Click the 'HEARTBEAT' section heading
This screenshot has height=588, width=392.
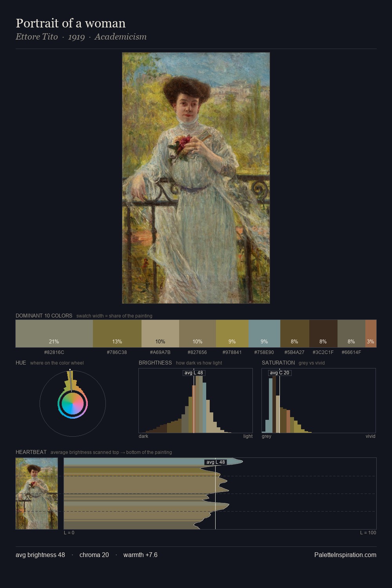[x=31, y=452]
